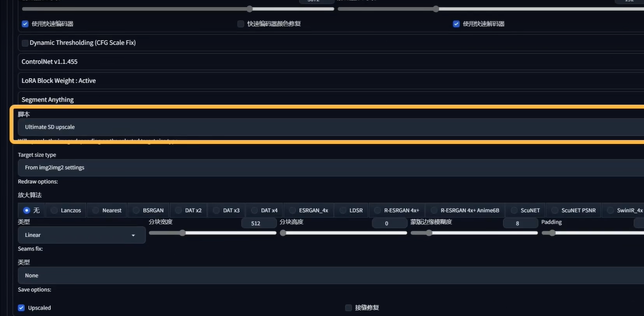Click the 分块宽度 value field showing 512
The width and height of the screenshot is (644, 316).
[256, 223]
